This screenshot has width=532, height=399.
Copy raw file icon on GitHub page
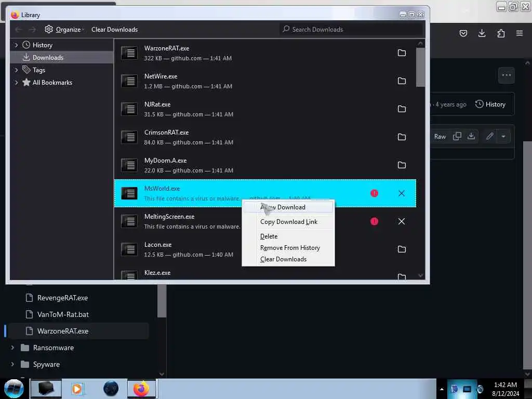pos(457,137)
